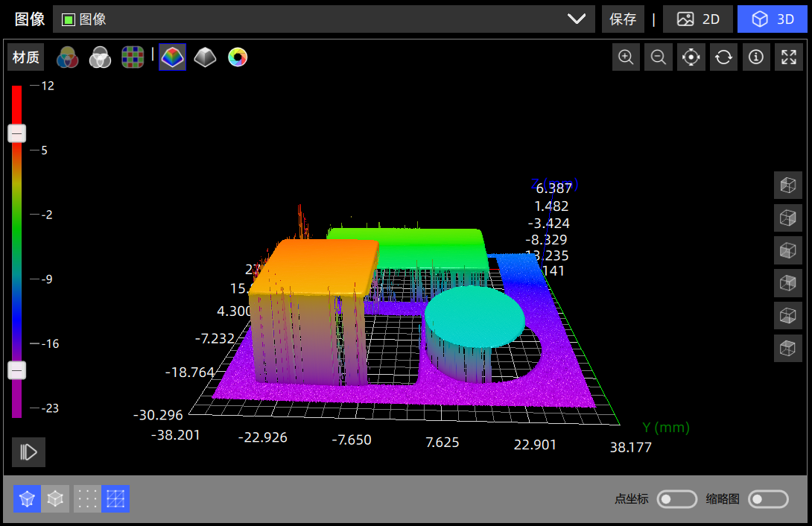Click the second view-cube preset icon
812x526 pixels.
pyautogui.click(x=788, y=218)
